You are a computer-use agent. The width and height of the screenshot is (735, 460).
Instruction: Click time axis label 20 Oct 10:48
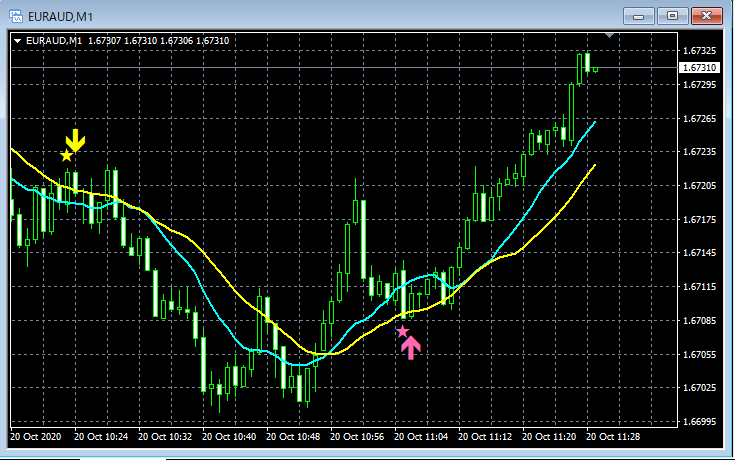tap(293, 437)
